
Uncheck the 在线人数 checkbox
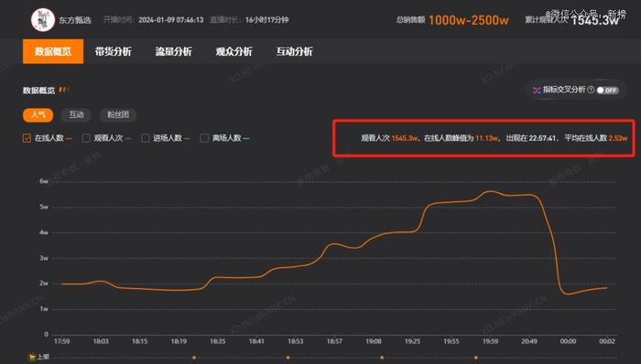[x=27, y=138]
